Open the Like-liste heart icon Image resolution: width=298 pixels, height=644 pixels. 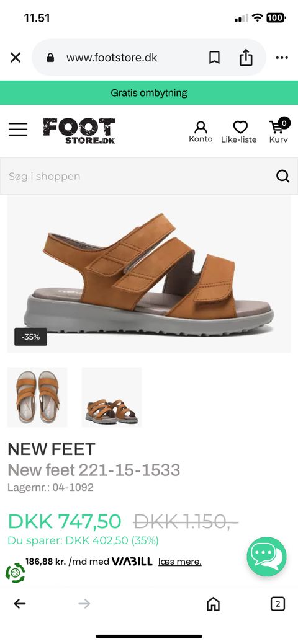pos(239,132)
